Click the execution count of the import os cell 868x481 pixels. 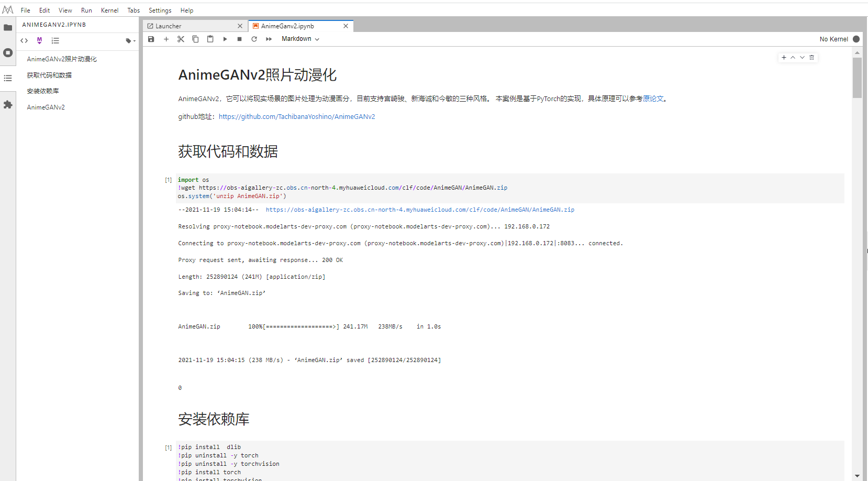(x=169, y=180)
